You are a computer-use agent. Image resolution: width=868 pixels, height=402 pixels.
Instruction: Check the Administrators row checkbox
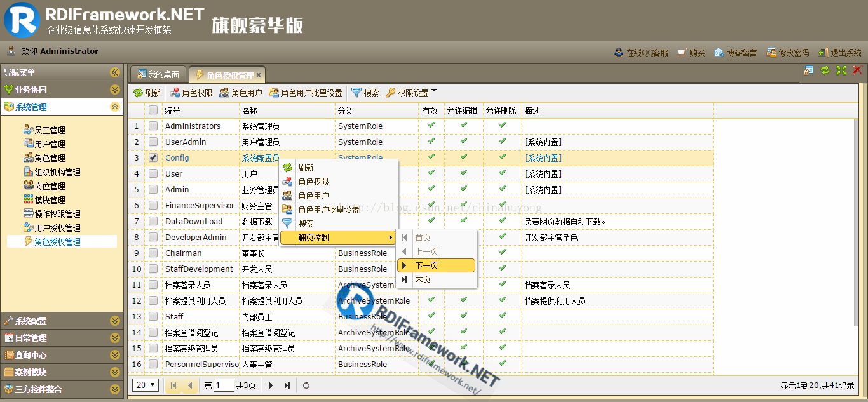click(x=153, y=126)
